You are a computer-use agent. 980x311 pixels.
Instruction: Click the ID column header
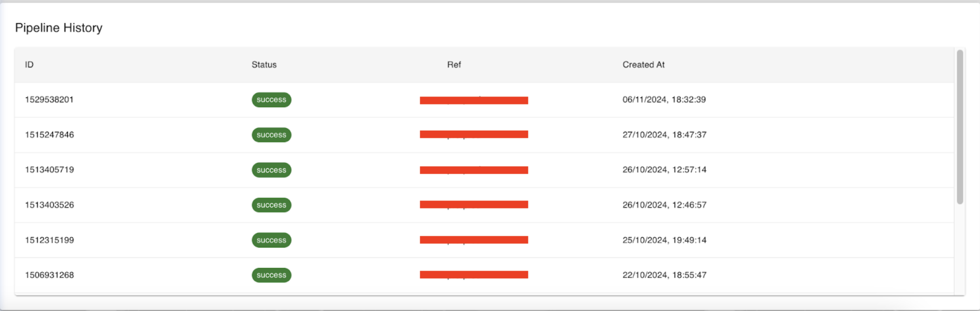pos(29,65)
